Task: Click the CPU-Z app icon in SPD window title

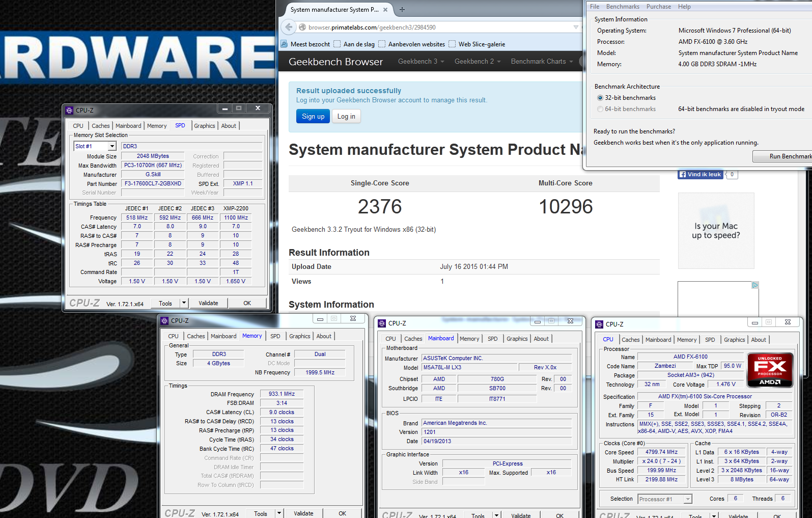Action: point(70,110)
